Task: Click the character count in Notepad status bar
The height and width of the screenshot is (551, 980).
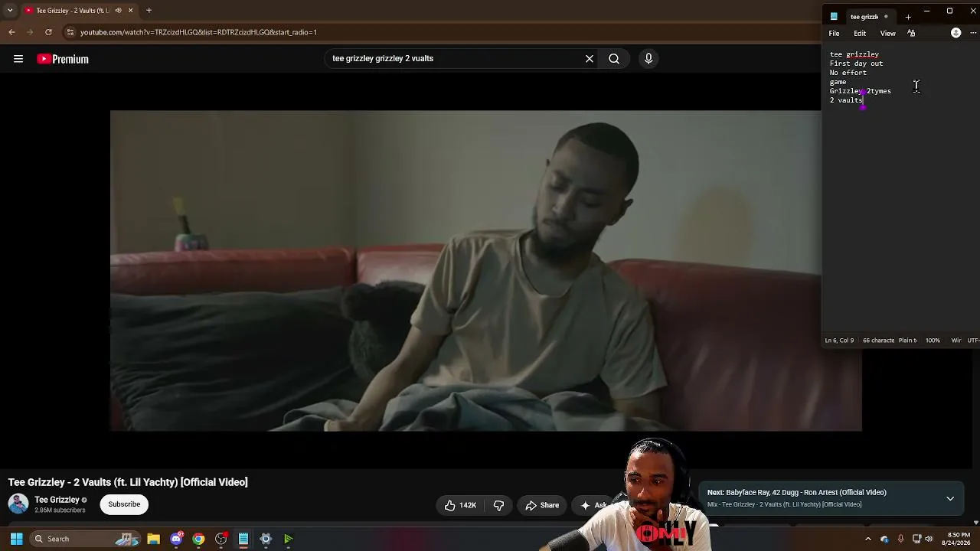Action: click(x=878, y=341)
